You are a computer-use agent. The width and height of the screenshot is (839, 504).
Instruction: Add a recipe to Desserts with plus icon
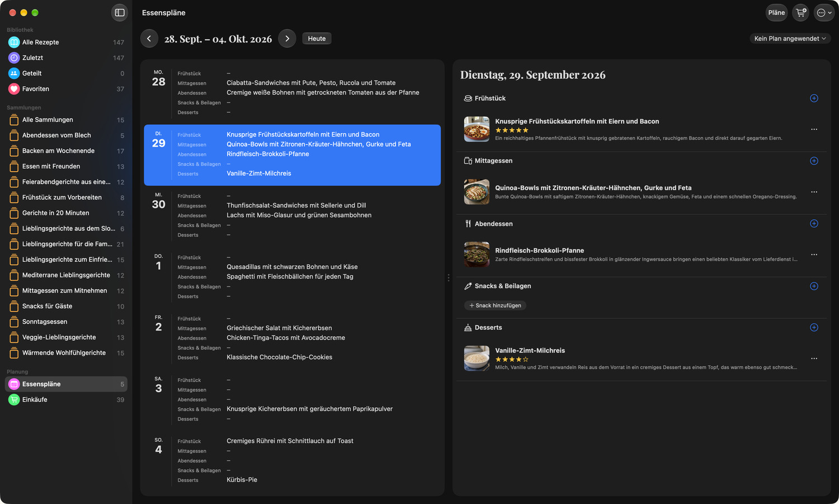pyautogui.click(x=814, y=328)
